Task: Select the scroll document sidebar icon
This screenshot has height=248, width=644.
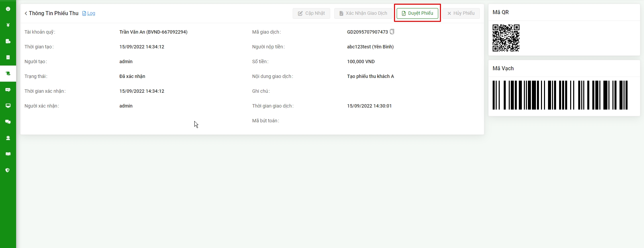Action: (x=8, y=74)
